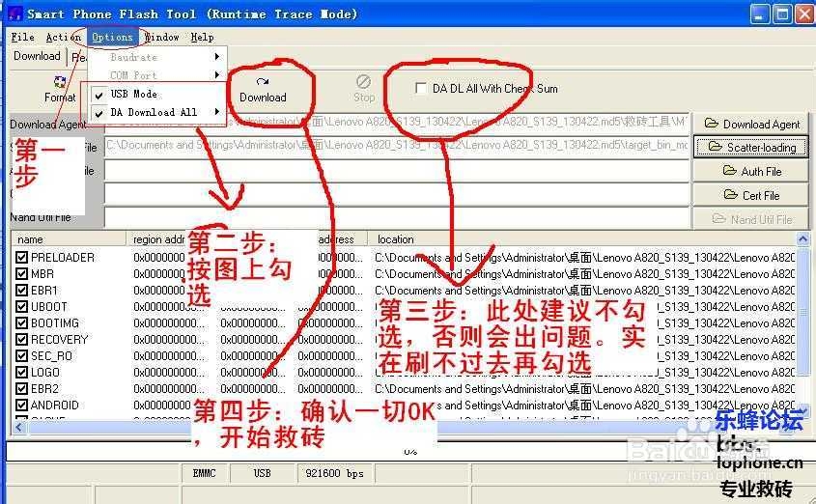
Task: Select the PRELOADER row name
Action: pyautogui.click(x=63, y=258)
